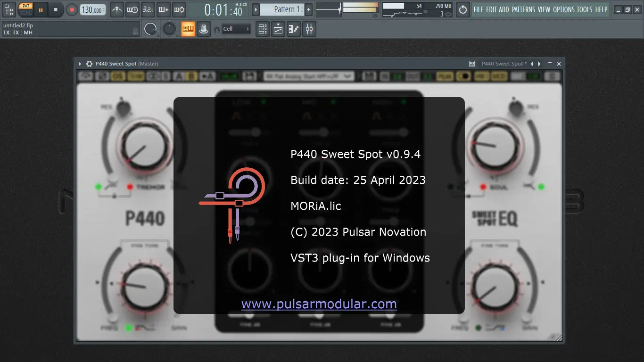Open the OPTIONS menu
Viewport: 644px width, 362px height.
[564, 9]
